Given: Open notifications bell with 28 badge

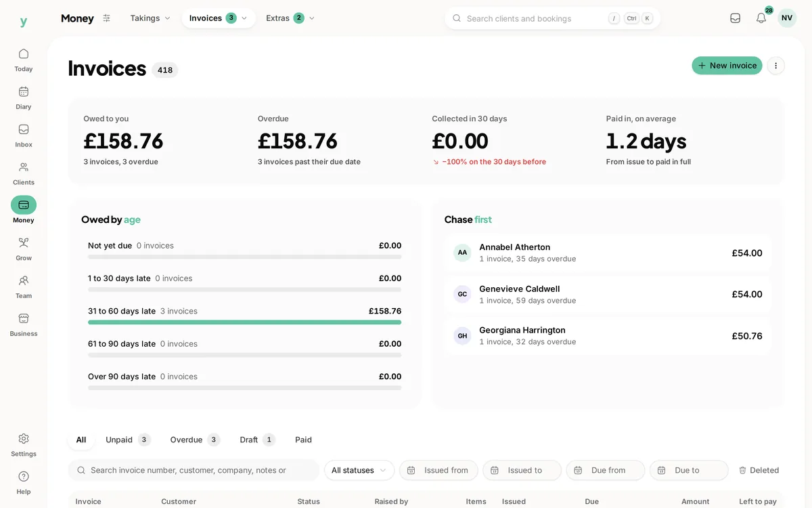Looking at the screenshot, I should point(761,18).
